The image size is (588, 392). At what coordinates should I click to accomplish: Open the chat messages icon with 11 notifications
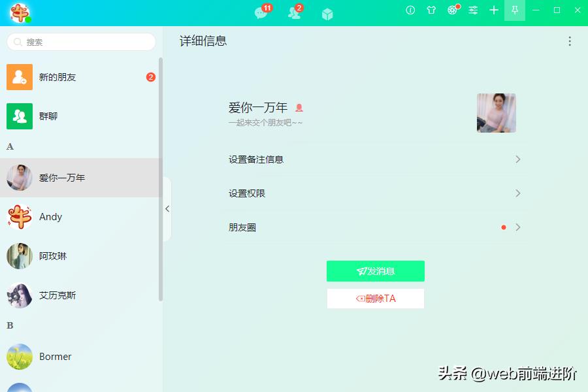(x=259, y=12)
